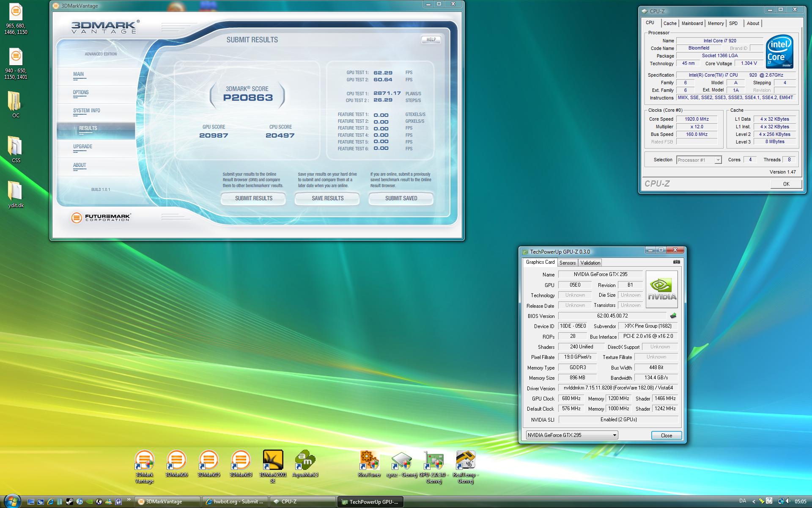Screen dimensions: 812x508
Task: Switch to the SPD tab in CPU-Z
Action: coord(733,23)
